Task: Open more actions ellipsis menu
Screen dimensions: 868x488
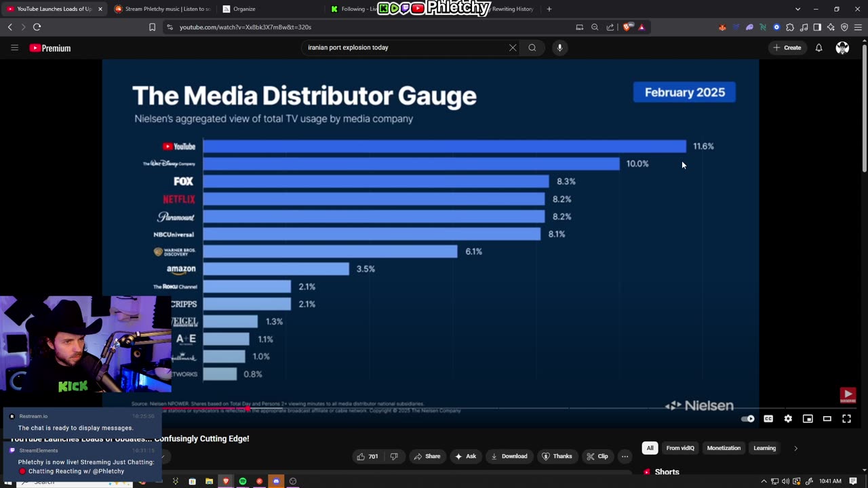Action: click(x=625, y=456)
